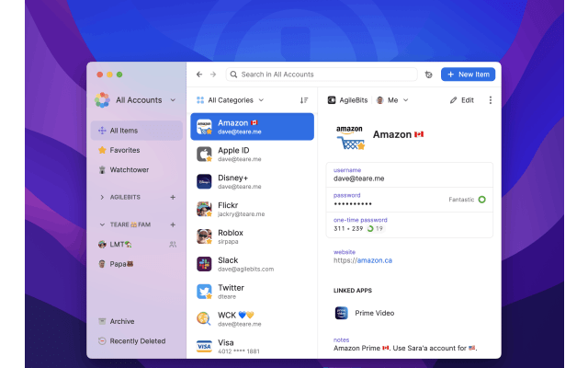Select the Papa vault

(x=137, y=264)
